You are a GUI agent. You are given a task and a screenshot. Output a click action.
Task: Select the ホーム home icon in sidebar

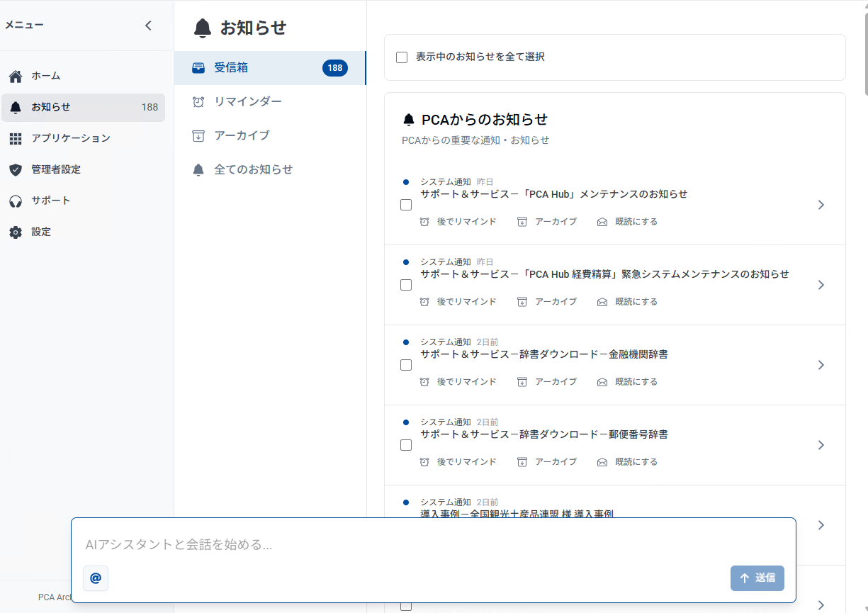16,76
